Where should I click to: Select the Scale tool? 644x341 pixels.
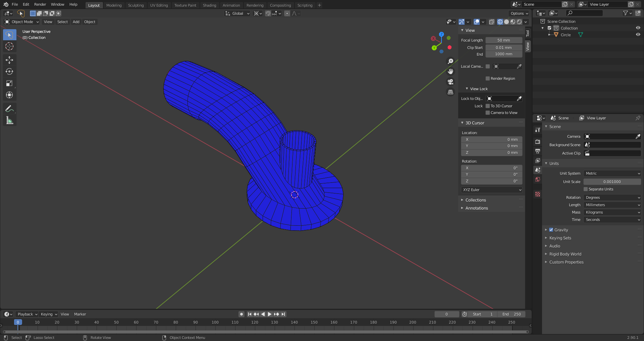9,83
